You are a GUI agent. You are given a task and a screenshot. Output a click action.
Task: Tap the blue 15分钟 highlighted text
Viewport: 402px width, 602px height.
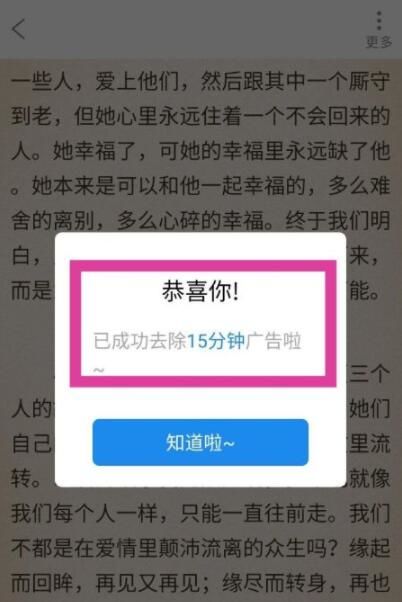pyautogui.click(x=216, y=341)
